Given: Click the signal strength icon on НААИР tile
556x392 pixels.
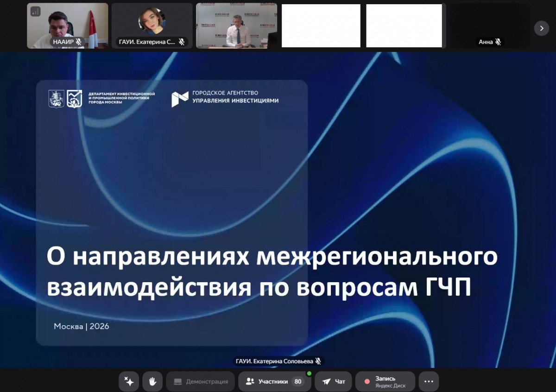Looking at the screenshot, I should (36, 12).
